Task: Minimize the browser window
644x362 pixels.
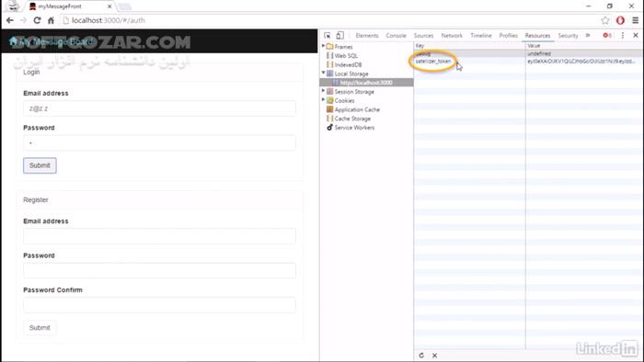Action: pos(588,6)
